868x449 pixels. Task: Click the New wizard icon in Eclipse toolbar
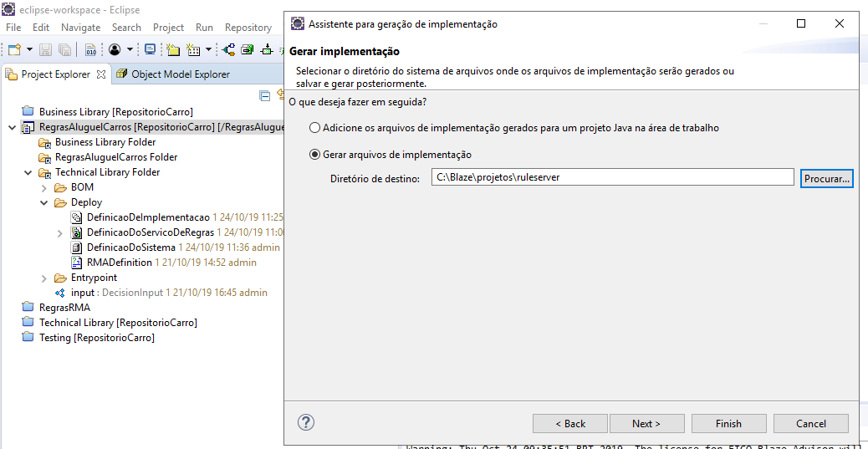[14, 49]
